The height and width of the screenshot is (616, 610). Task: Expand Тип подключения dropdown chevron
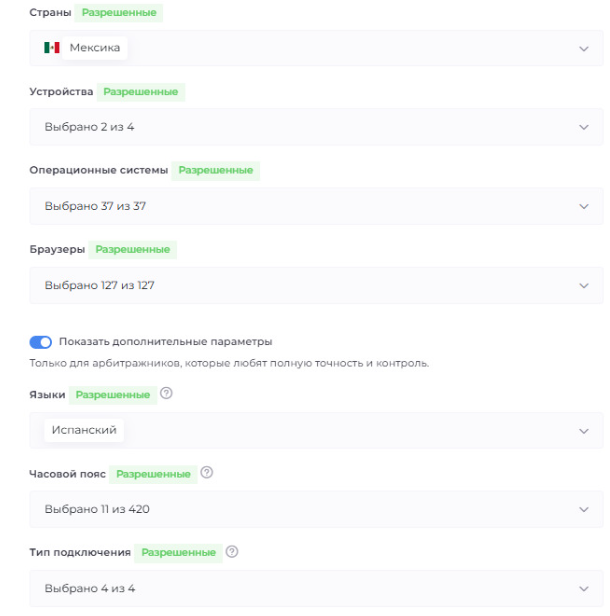tap(584, 588)
